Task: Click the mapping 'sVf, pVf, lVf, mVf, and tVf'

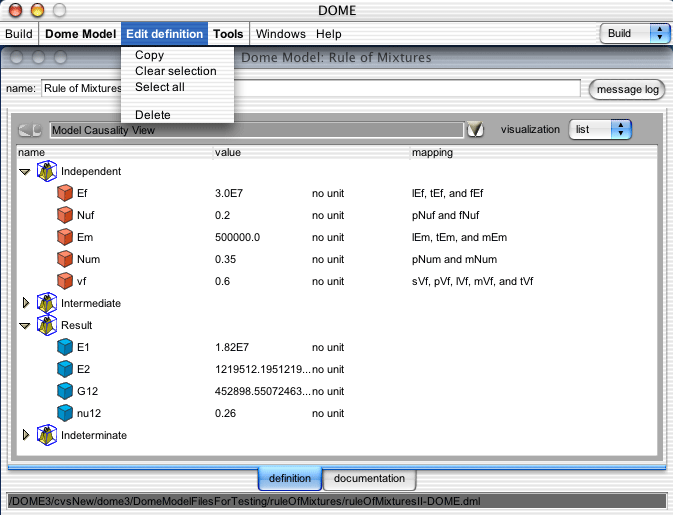Action: point(473,281)
